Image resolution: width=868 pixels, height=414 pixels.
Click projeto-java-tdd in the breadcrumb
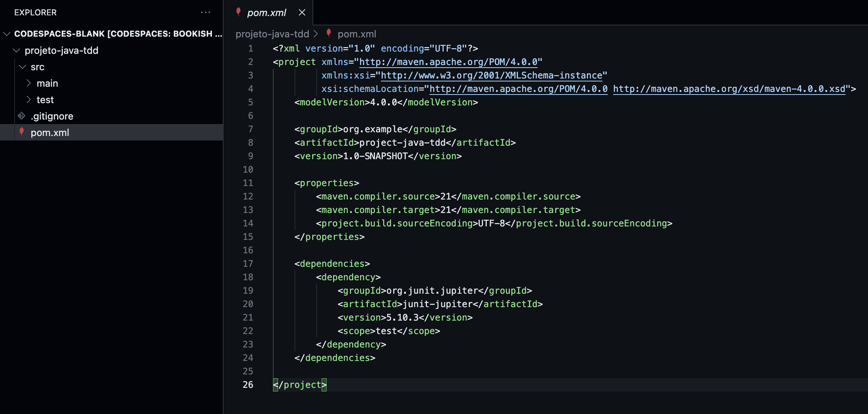[272, 34]
